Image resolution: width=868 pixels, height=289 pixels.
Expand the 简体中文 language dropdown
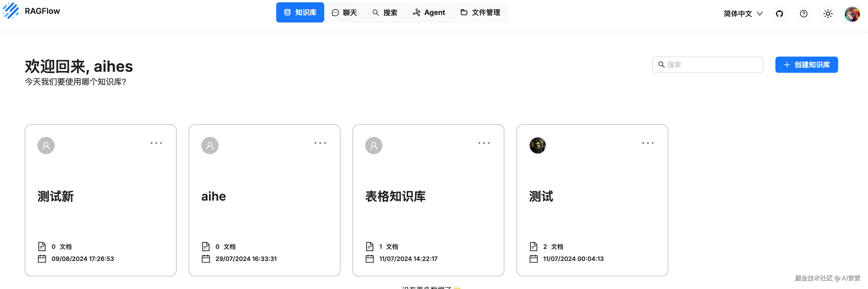743,14
